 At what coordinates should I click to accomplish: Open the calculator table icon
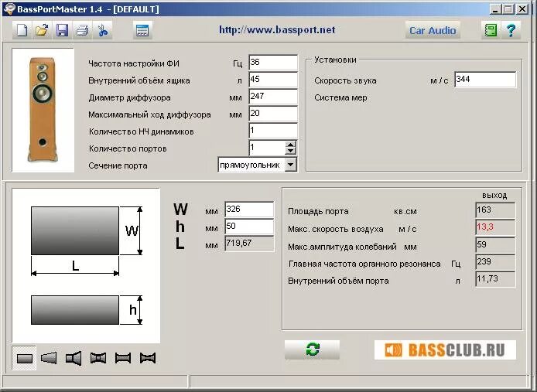pos(142,30)
